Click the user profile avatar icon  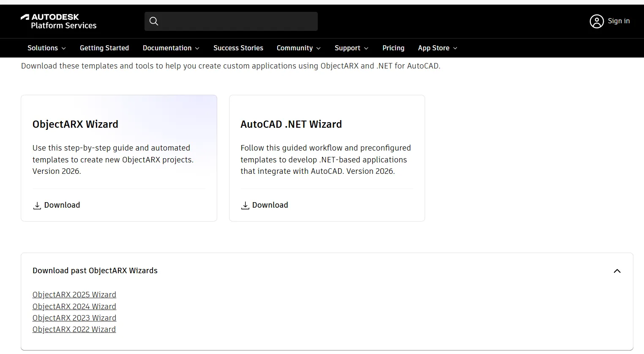point(597,21)
